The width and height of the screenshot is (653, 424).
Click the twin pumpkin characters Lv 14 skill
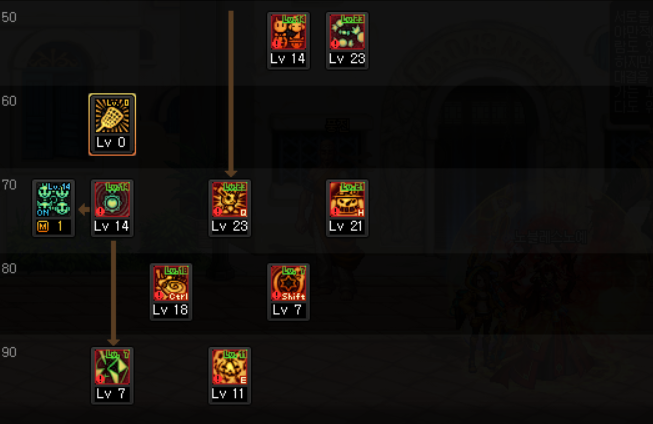[x=288, y=32]
